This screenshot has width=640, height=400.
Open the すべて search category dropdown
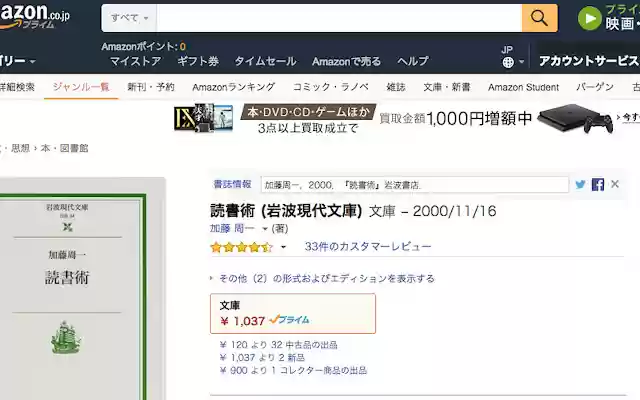129,18
